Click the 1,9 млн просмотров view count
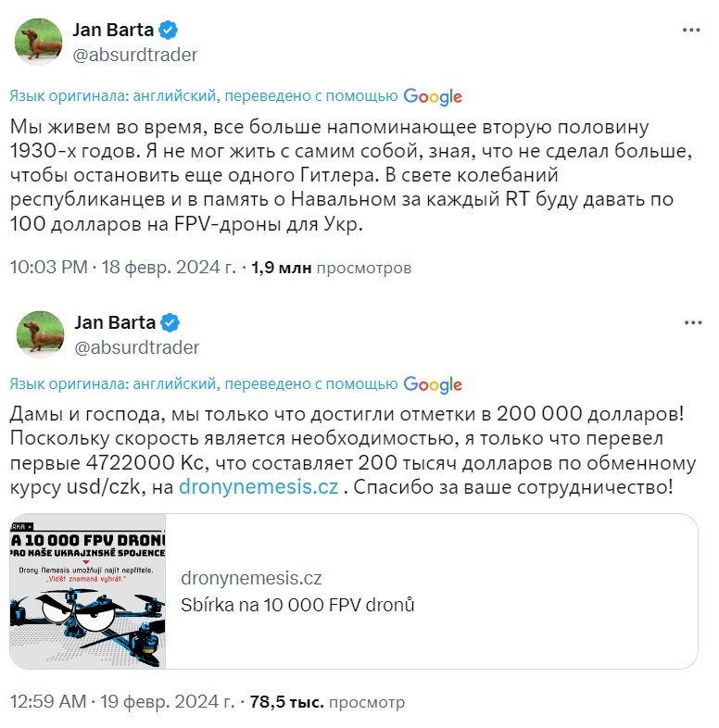The width and height of the screenshot is (719, 728). point(331,268)
